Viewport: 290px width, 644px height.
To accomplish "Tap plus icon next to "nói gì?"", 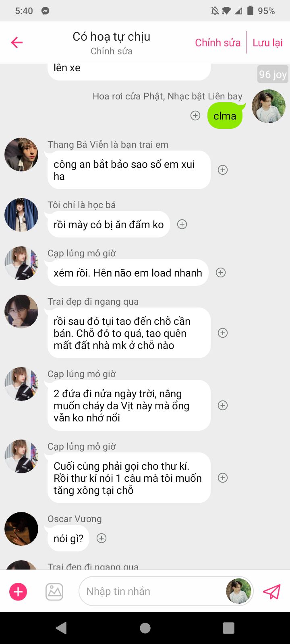I will pos(101,538).
